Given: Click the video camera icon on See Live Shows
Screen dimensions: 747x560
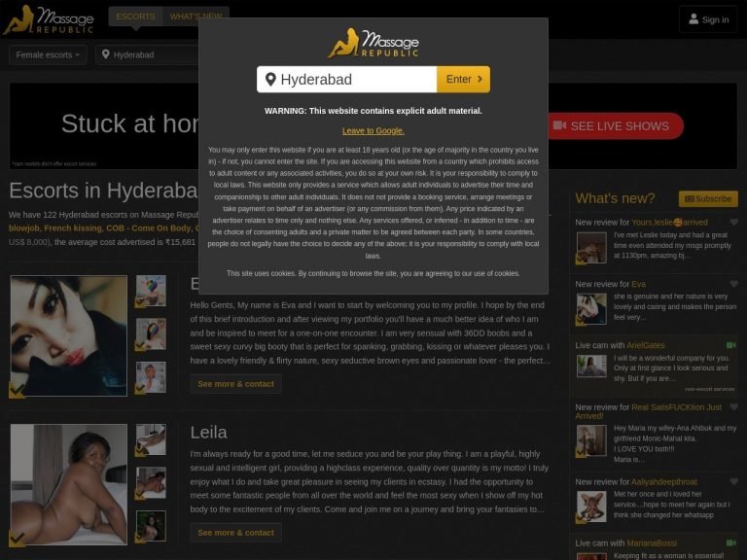Looking at the screenshot, I should point(559,126).
